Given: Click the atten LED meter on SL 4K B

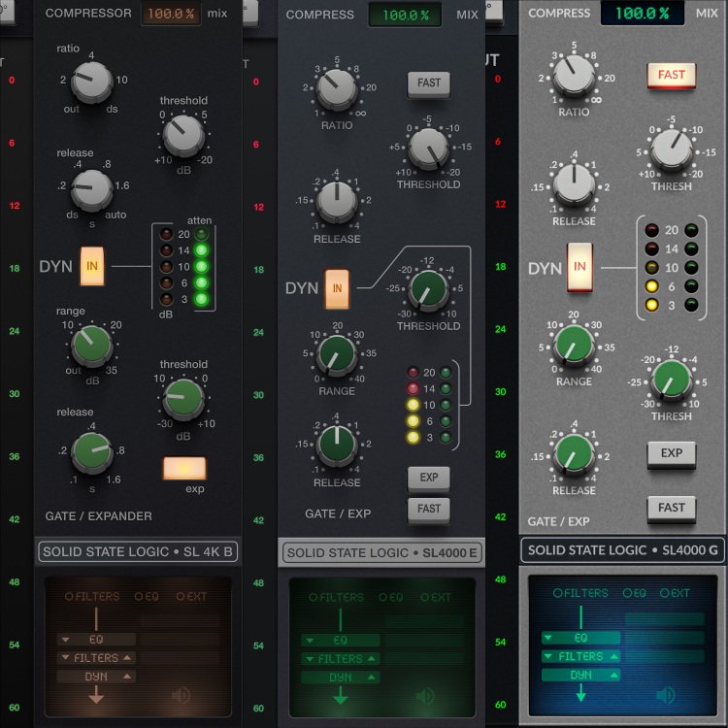Looking at the screenshot, I should click(x=202, y=266).
